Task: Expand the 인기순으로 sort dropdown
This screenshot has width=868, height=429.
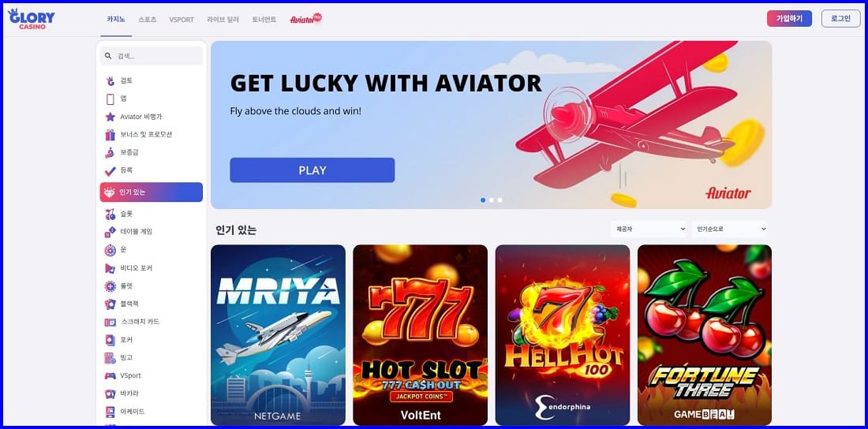Action: click(730, 229)
